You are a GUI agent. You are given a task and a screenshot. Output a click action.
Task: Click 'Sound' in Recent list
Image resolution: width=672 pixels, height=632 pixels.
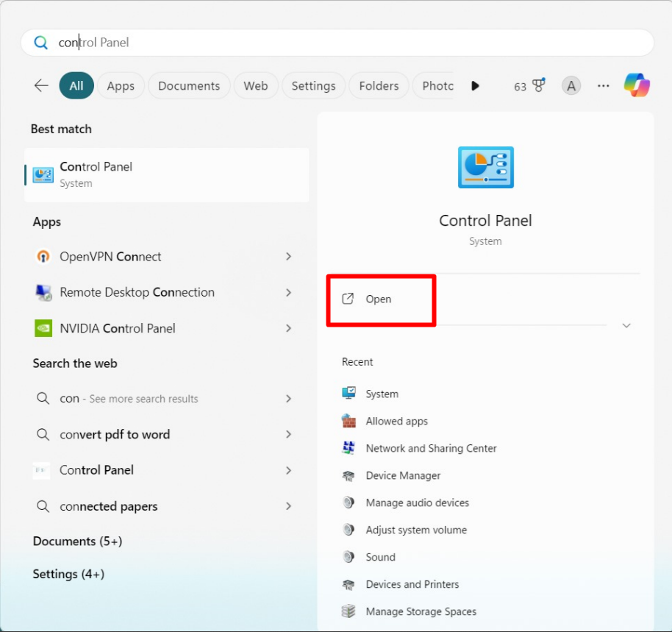pos(381,557)
